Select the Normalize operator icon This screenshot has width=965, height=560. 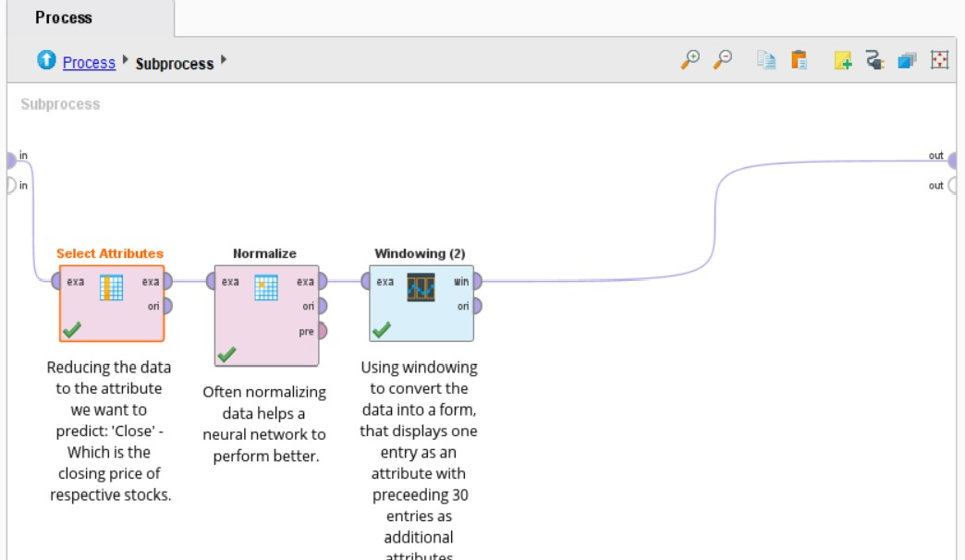tap(266, 288)
